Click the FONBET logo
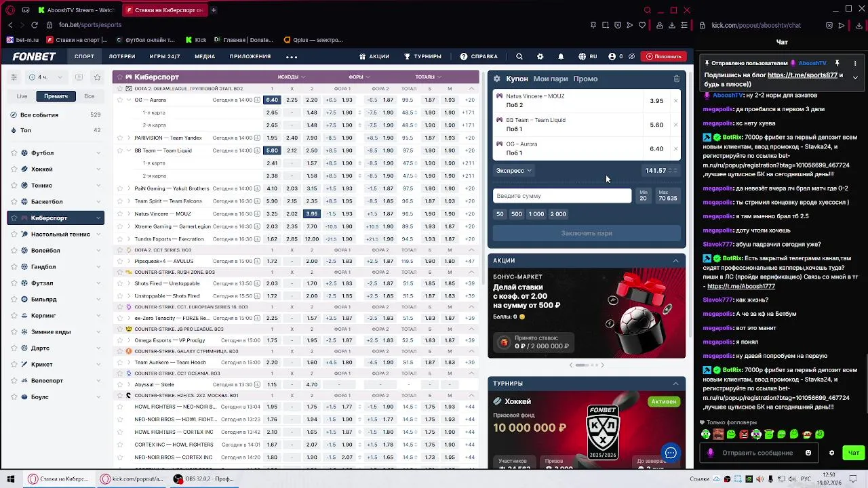Image resolution: width=868 pixels, height=488 pixels. tap(34, 56)
